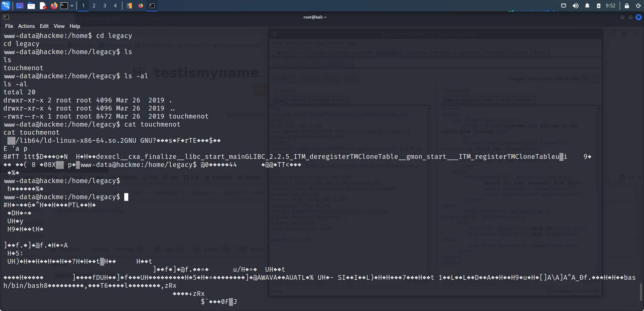Open the View menu
Viewport: 644px width, 311px height.
click(x=59, y=26)
